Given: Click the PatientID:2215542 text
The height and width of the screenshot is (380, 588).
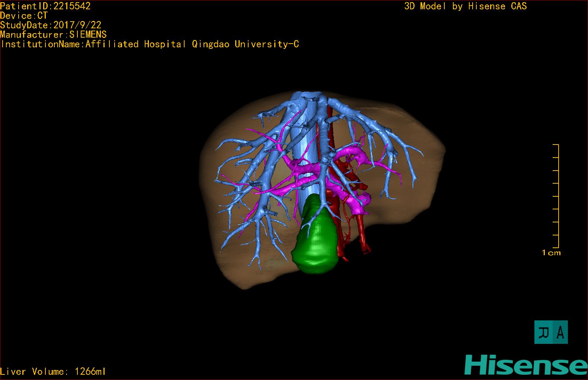Looking at the screenshot, I should [x=45, y=6].
